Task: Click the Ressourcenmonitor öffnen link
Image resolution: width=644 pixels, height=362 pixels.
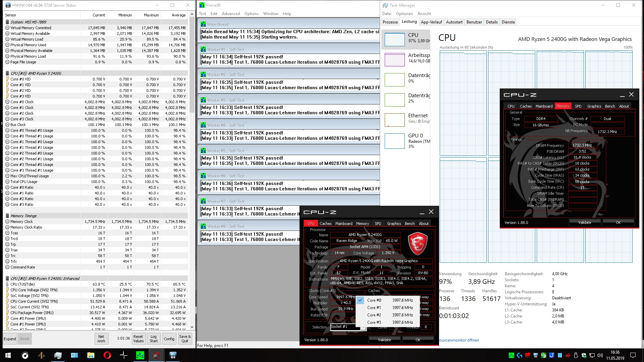Action: point(459,340)
